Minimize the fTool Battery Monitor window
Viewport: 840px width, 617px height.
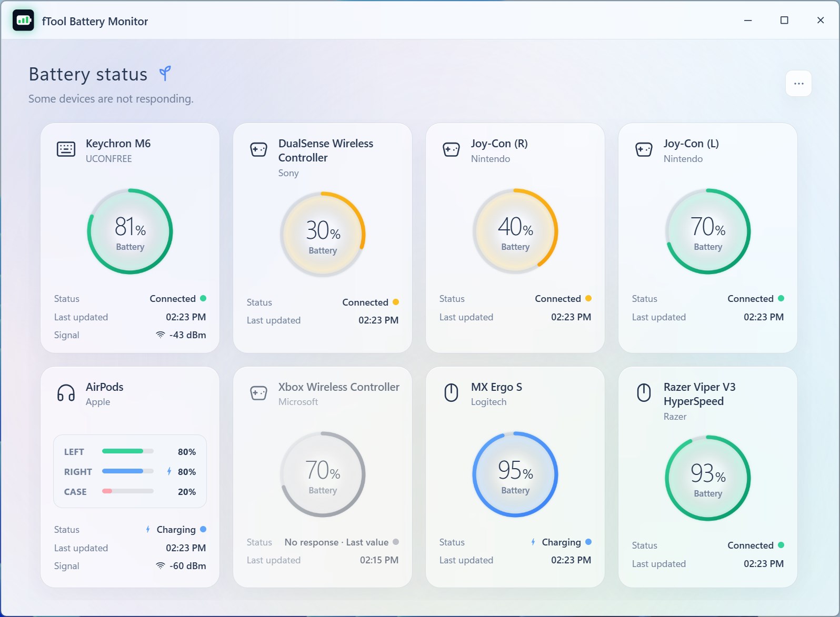tap(748, 20)
